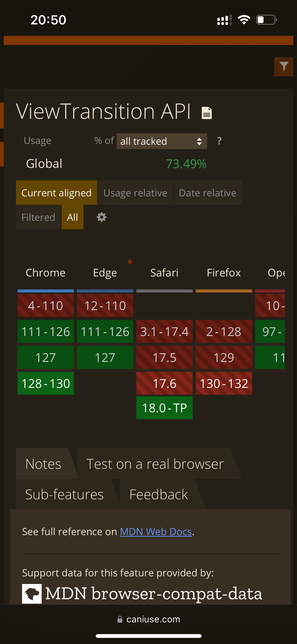Open the filter funnel icon
This screenshot has height=644, width=297.
(284, 66)
